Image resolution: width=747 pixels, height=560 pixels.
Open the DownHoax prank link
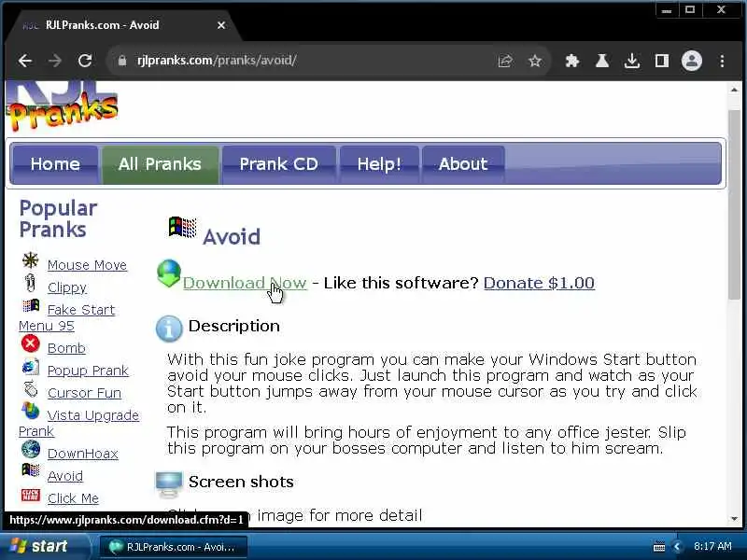click(83, 454)
